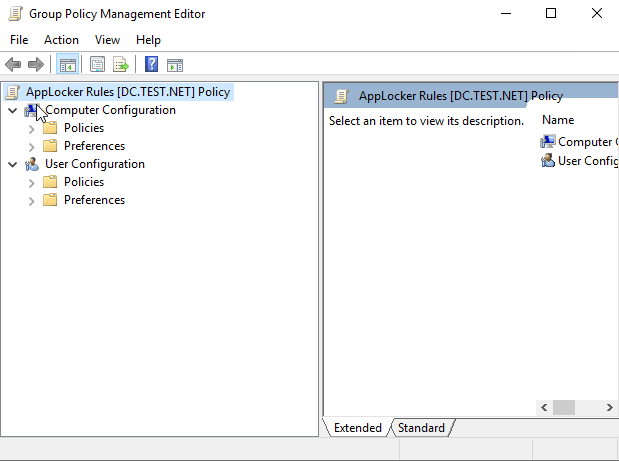Toggle the Show/Hide Action Pane icon
The height and width of the screenshot is (461, 619).
(x=175, y=65)
